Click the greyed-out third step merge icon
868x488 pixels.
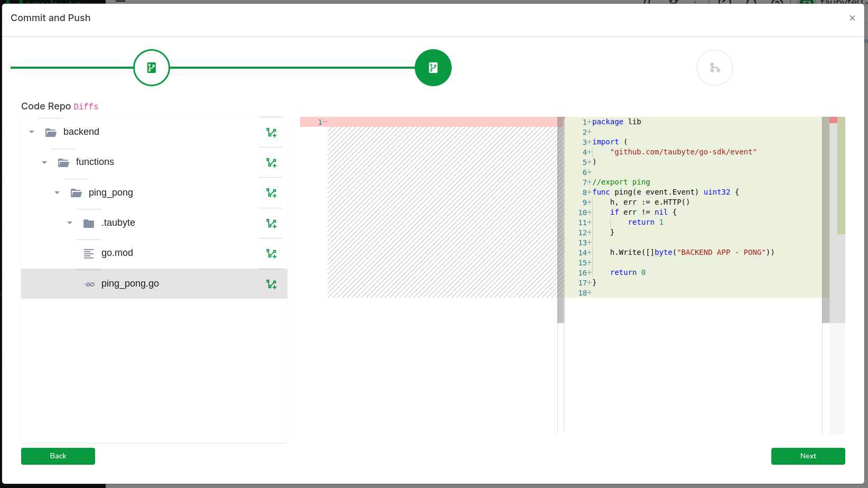pos(715,68)
